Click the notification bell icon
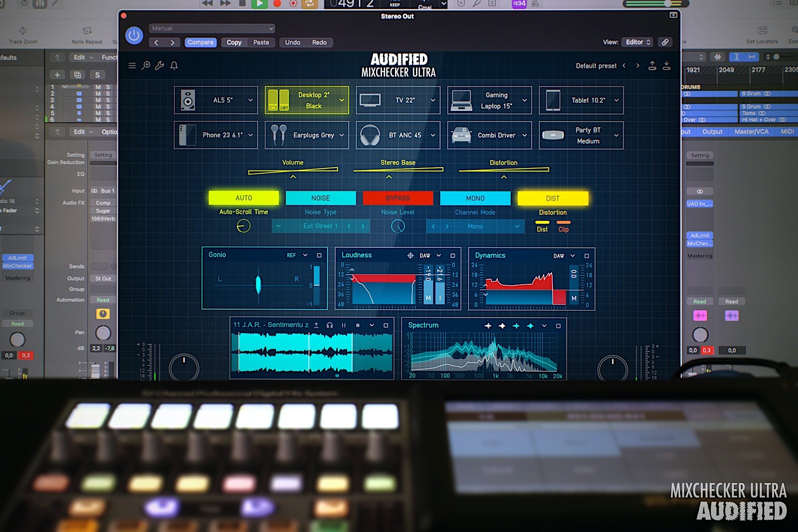Viewport: 798px width, 532px height. pos(174,65)
